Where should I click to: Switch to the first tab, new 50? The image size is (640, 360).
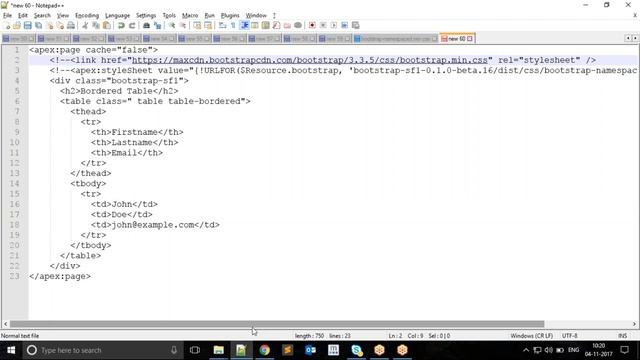point(18,39)
